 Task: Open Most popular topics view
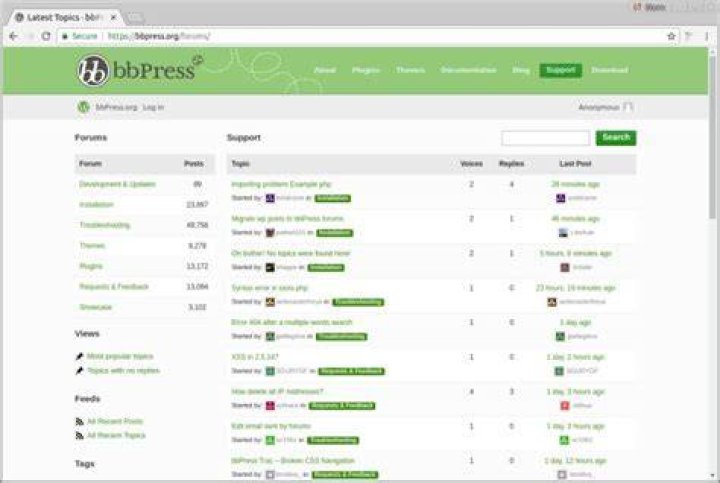click(120, 356)
